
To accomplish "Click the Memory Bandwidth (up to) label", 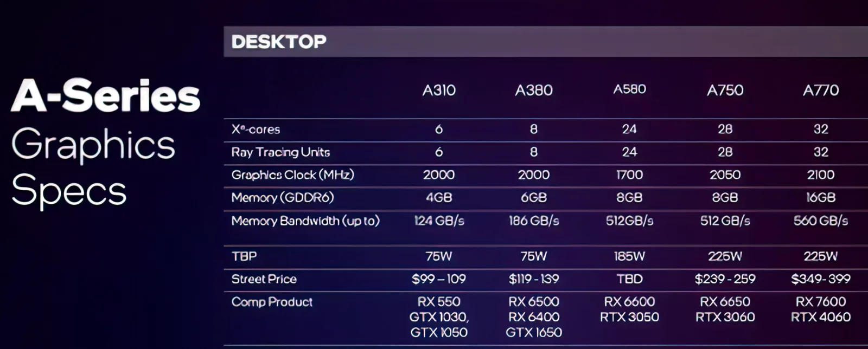I will [305, 221].
